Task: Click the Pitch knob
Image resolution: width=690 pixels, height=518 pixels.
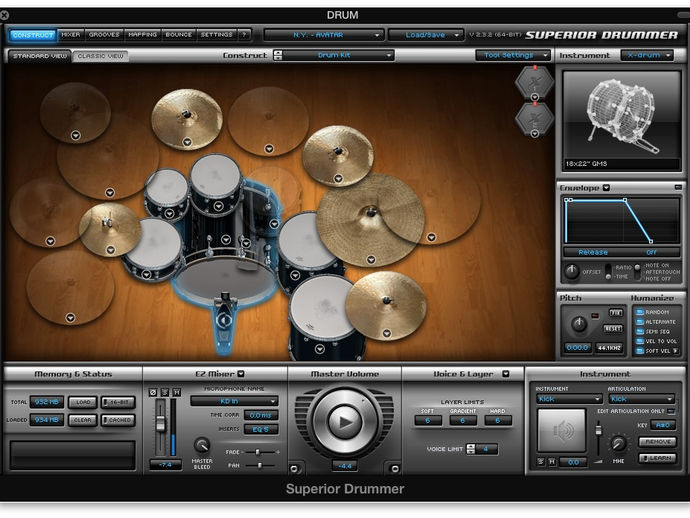Action: tap(579, 324)
